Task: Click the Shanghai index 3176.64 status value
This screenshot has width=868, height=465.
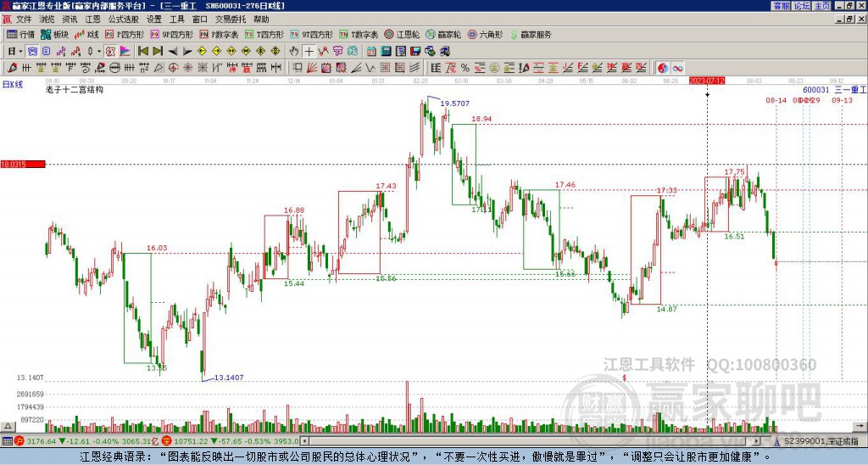Action: 41,441
